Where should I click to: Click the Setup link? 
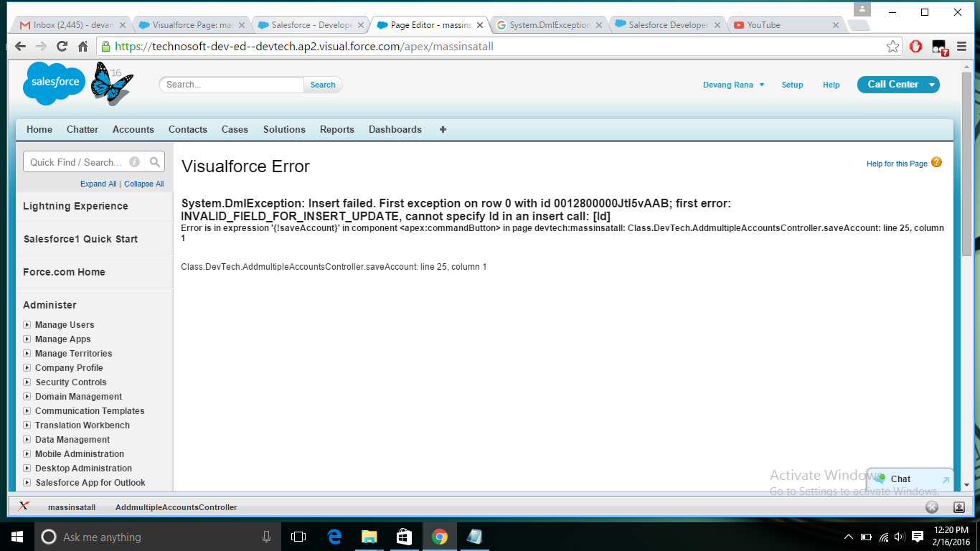pyautogui.click(x=792, y=84)
